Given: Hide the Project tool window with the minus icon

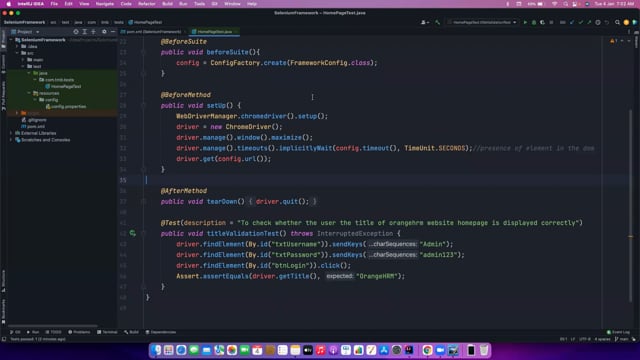Looking at the screenshot, I should (x=113, y=31).
